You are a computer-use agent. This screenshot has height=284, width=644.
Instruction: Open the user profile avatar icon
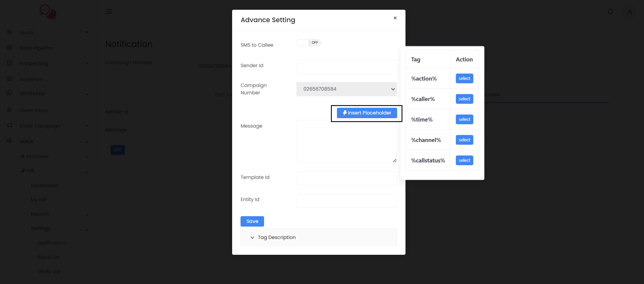point(629,12)
